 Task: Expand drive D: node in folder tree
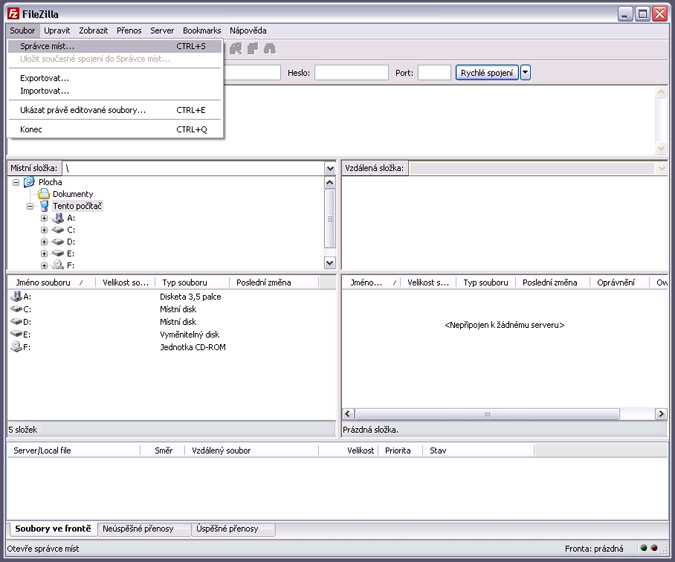pos(44,242)
